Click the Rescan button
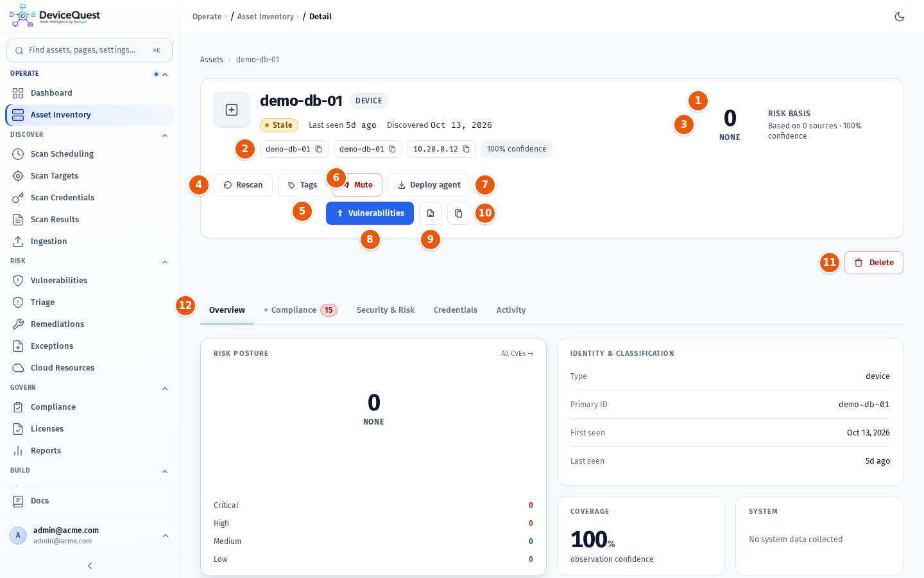 243,185
